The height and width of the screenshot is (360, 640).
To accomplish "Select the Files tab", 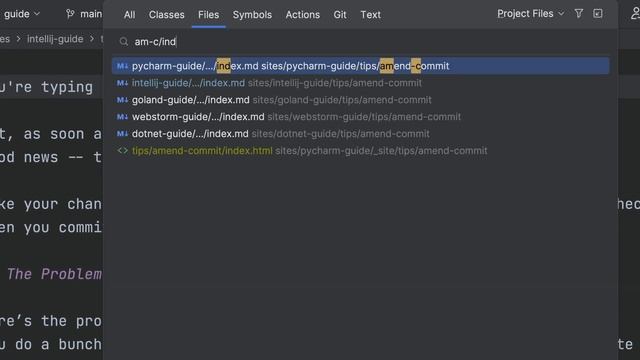I will tap(209, 15).
